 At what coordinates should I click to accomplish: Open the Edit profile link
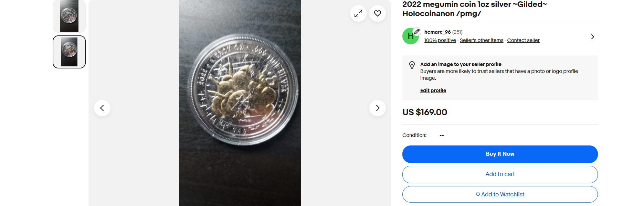pos(433,90)
